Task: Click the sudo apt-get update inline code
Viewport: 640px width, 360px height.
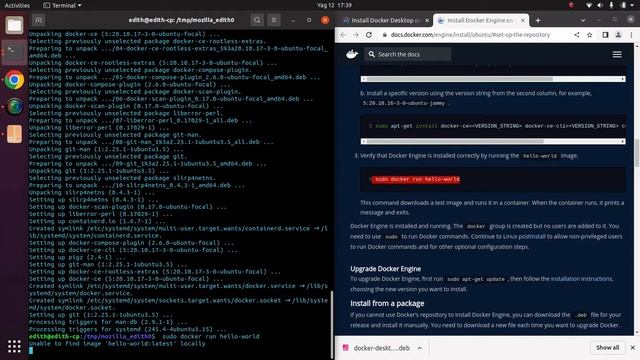Action: [476, 279]
